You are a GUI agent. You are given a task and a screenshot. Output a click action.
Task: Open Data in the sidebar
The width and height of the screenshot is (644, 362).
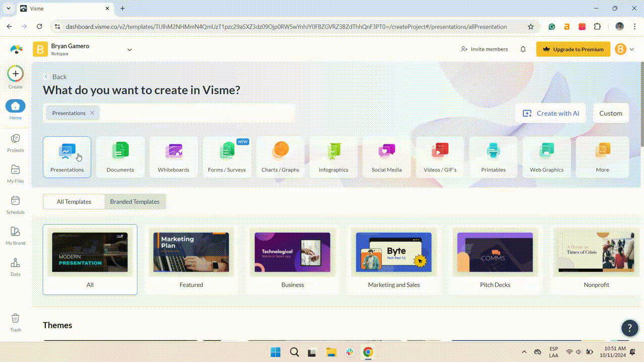point(15,267)
